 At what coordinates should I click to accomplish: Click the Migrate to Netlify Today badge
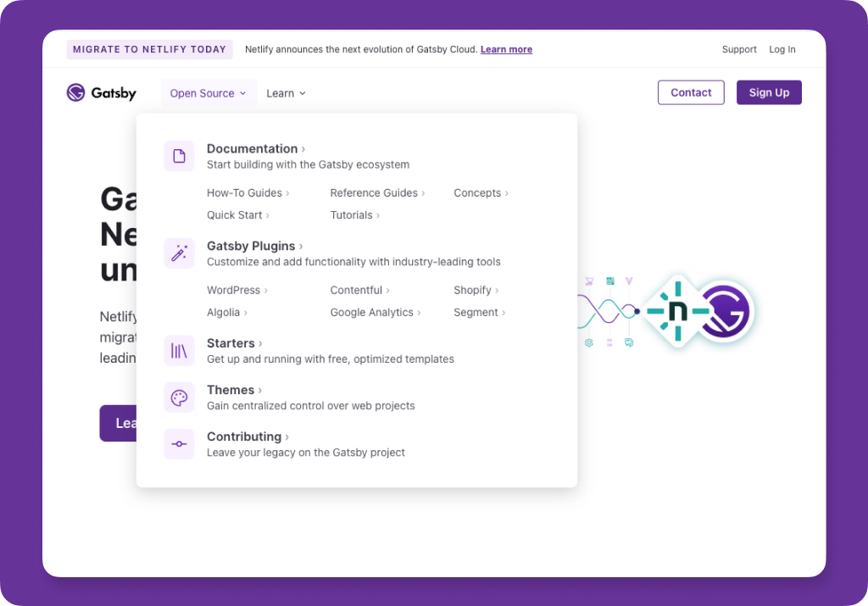click(x=149, y=49)
